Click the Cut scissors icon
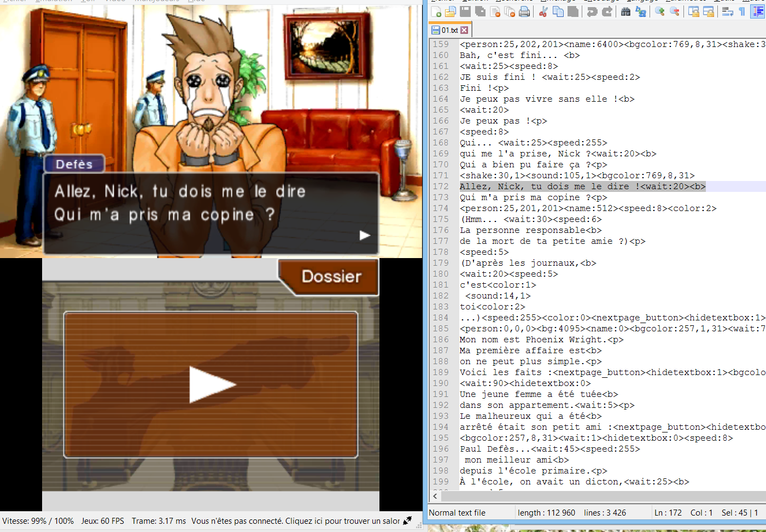This screenshot has width=766, height=532. 543,11
